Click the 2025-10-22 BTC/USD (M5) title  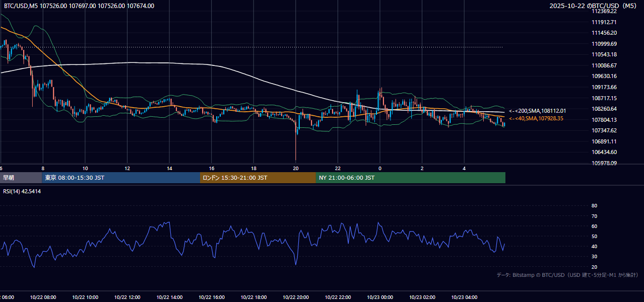(594, 6)
